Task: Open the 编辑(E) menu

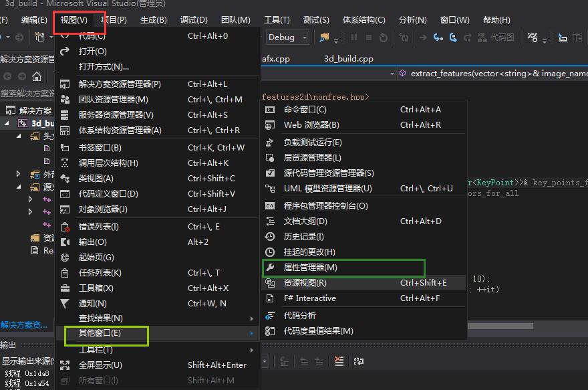Action: coord(34,20)
